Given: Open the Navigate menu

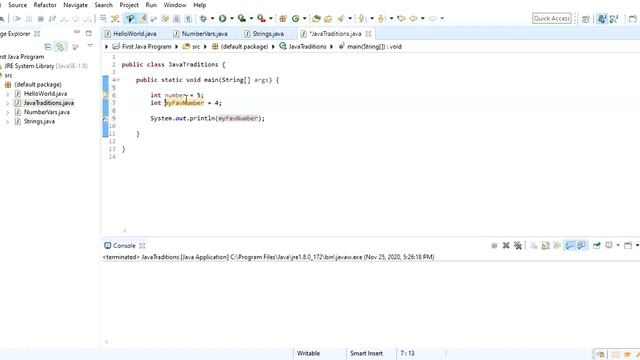Looking at the screenshot, I should tap(76, 5).
